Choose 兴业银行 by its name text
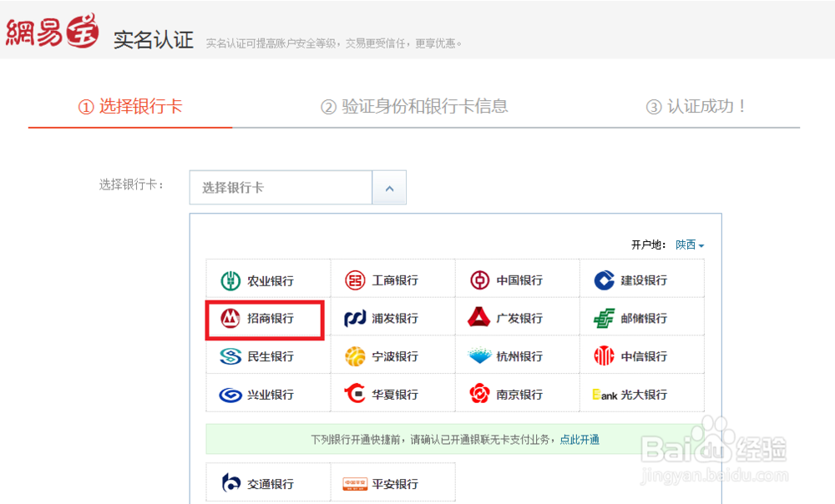Image resolution: width=835 pixels, height=504 pixels. pos(270,395)
